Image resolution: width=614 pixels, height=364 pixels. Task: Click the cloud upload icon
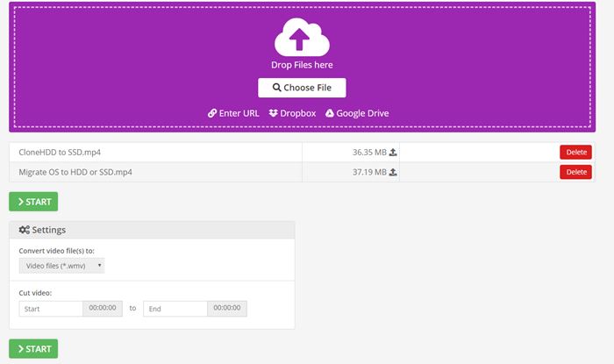(302, 37)
